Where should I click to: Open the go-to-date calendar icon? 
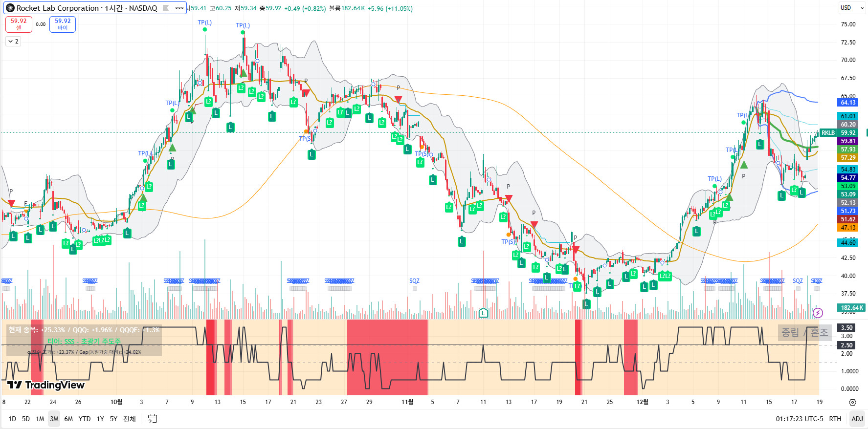(x=152, y=419)
